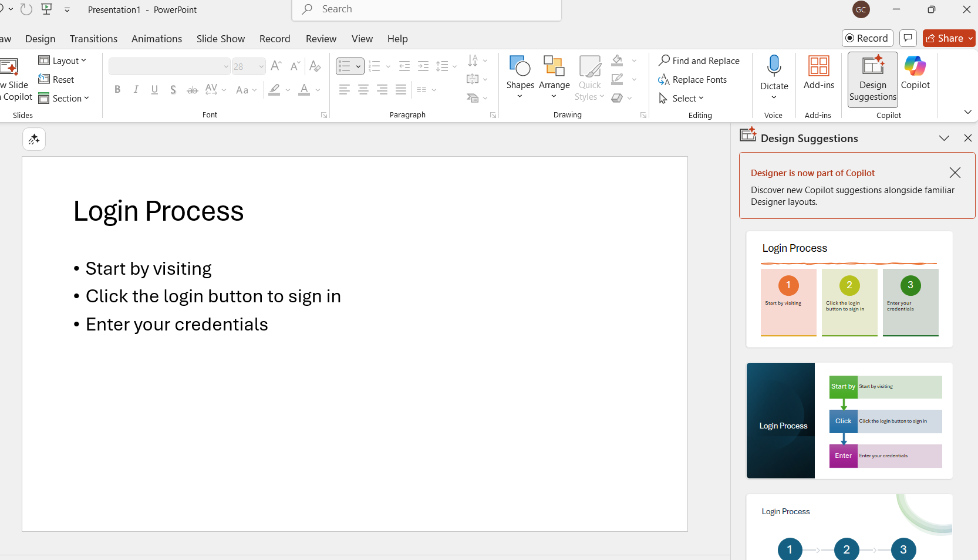This screenshot has height=560, width=978.
Task: Collapse the ribbon chevron
Action: (967, 112)
